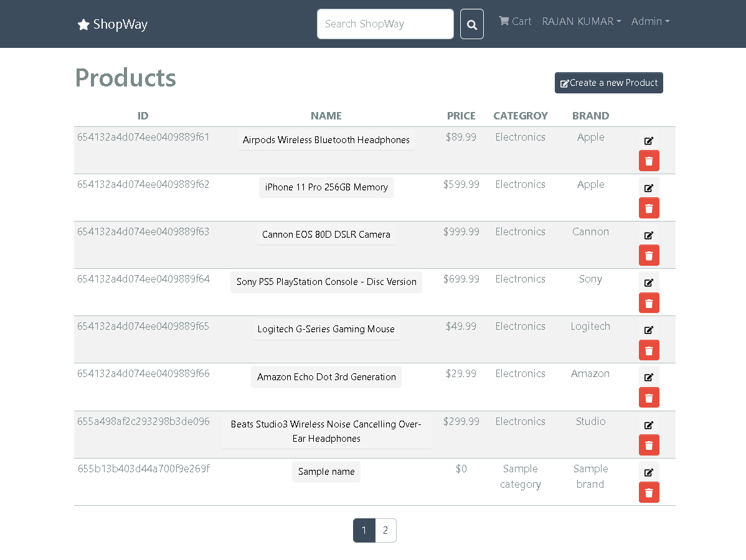Click product ID 654132a4d074ee0409889f62

tap(143, 184)
